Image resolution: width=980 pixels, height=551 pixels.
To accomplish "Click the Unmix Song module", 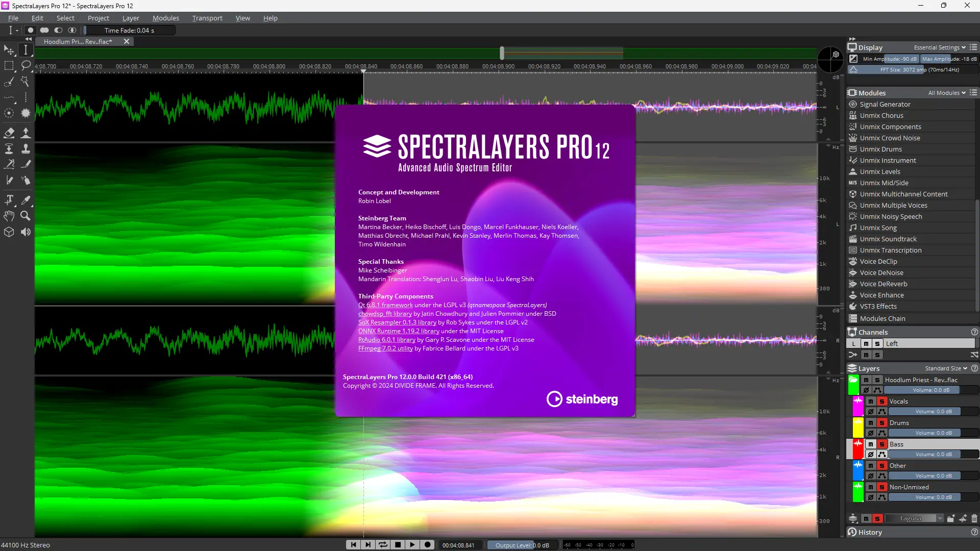I will click(878, 228).
